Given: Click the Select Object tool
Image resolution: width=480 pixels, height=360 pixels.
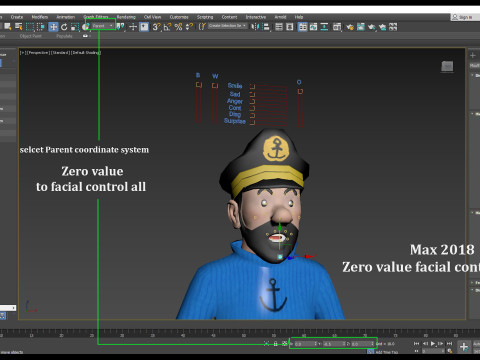Looking at the screenshot, I should coord(8,27).
